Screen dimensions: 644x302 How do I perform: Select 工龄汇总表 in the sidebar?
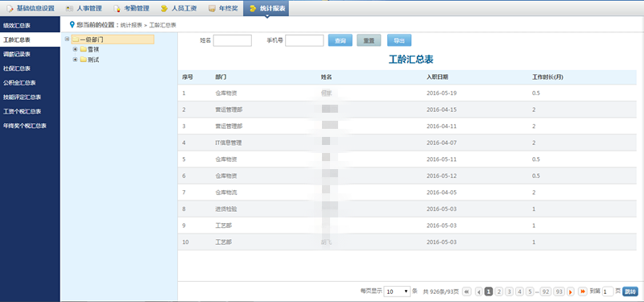[x=30, y=39]
